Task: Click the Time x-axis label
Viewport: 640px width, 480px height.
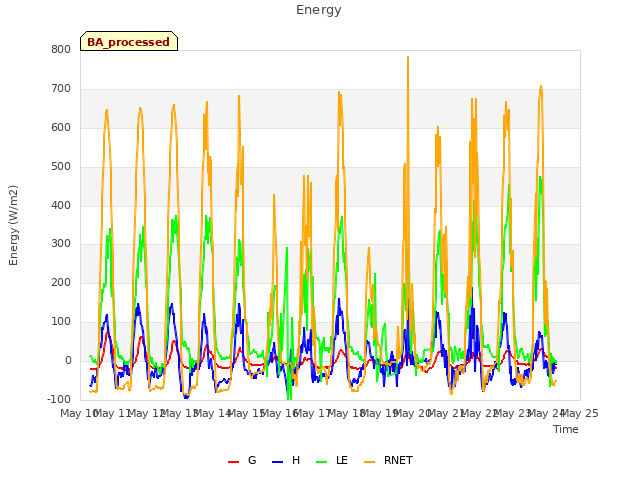Action: pyautogui.click(x=566, y=429)
